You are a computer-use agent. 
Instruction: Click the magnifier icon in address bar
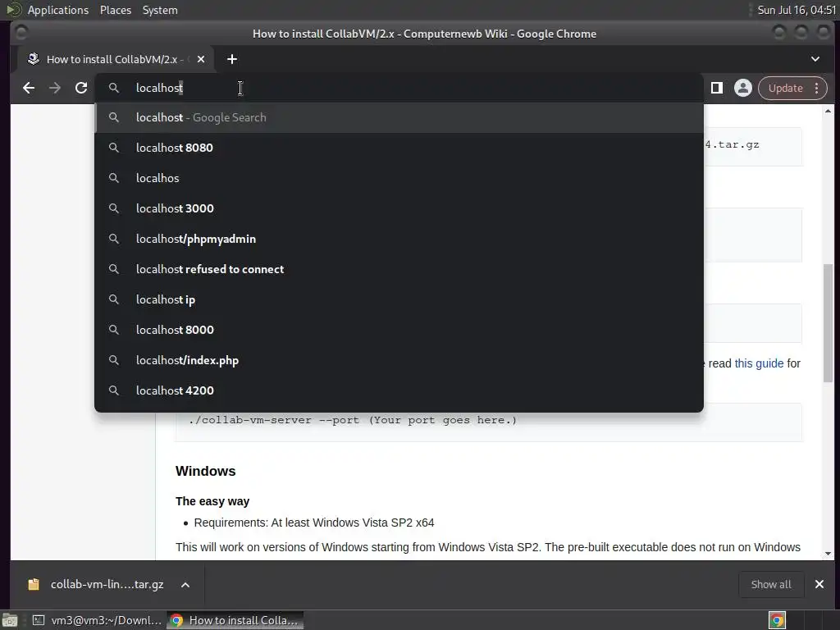113,87
